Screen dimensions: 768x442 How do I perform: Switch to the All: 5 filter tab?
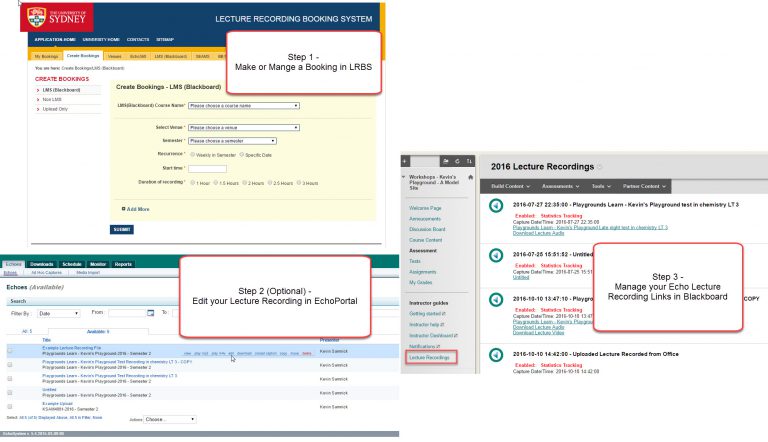(27, 332)
